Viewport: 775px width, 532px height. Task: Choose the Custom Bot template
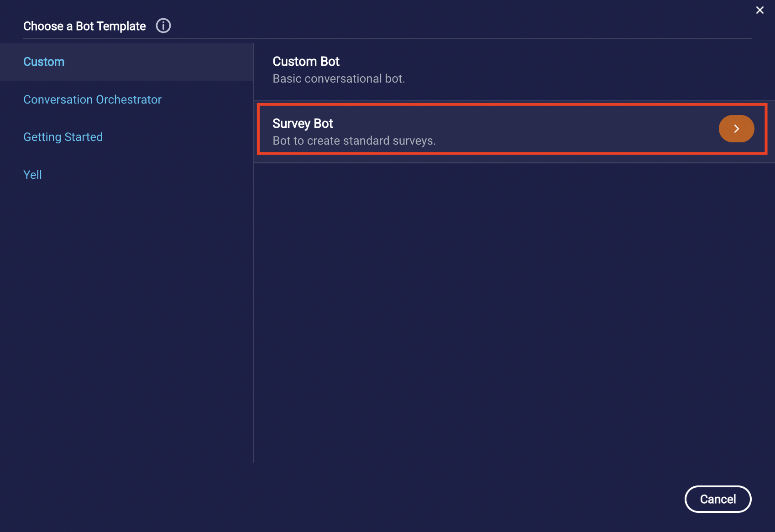[x=411, y=68]
